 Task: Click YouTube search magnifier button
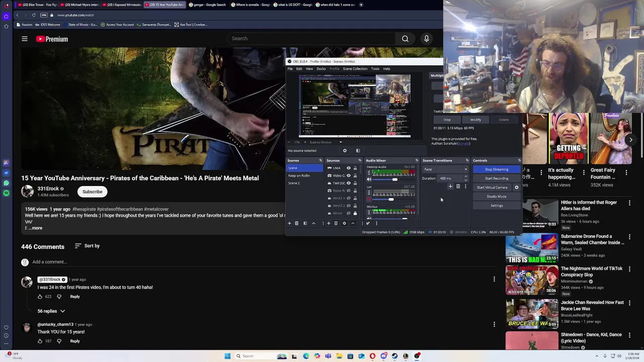pyautogui.click(x=405, y=39)
